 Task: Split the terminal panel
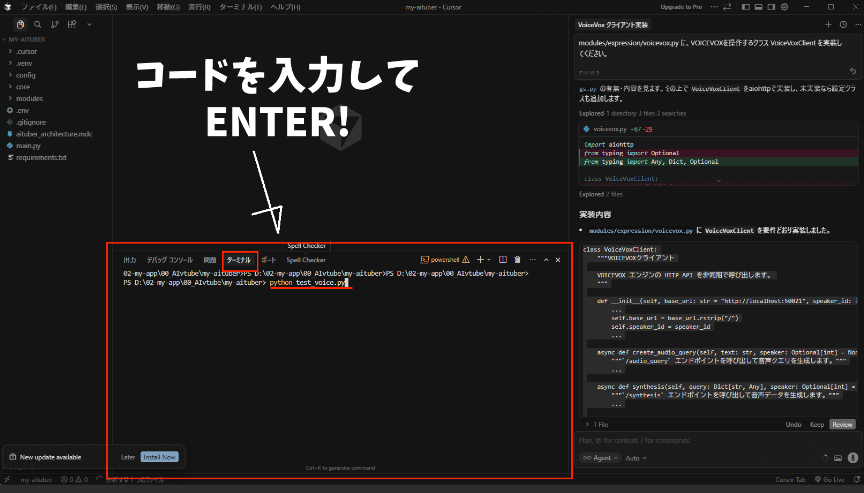coord(503,259)
